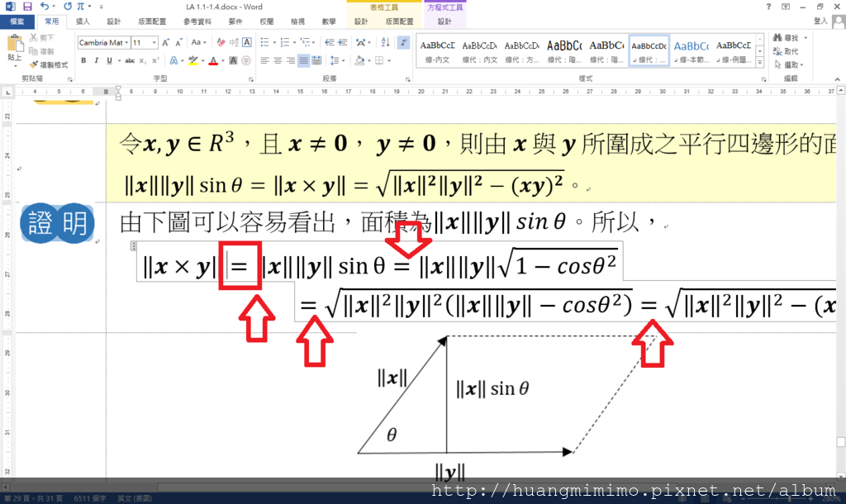Collapse the ribbon with the caret
846x504 pixels.
[837, 79]
